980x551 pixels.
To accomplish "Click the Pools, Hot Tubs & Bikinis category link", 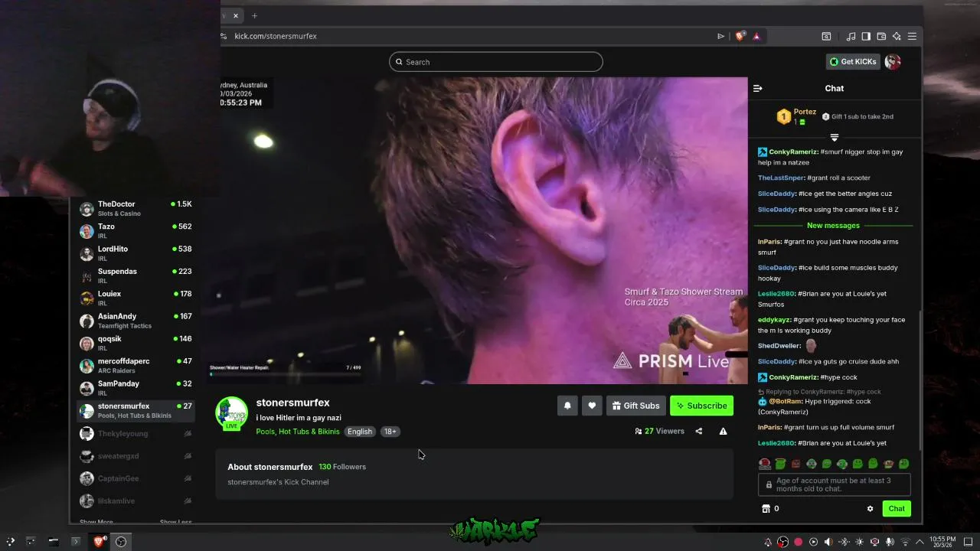I will click(298, 432).
